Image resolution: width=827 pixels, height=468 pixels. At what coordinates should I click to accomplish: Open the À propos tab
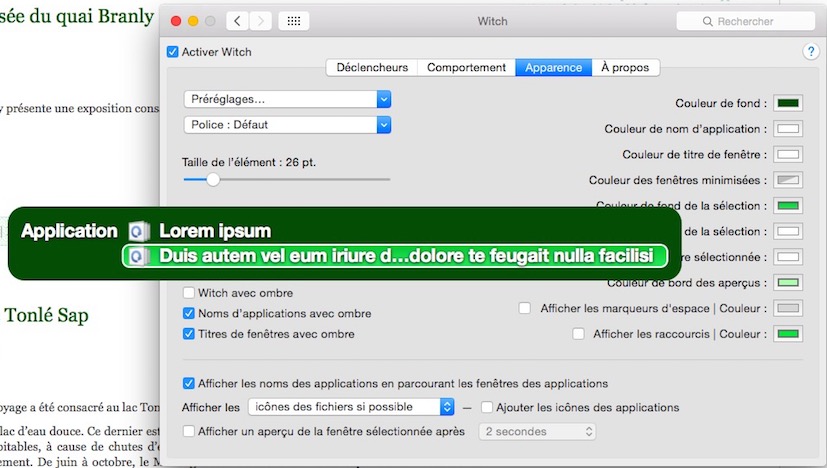pos(625,68)
